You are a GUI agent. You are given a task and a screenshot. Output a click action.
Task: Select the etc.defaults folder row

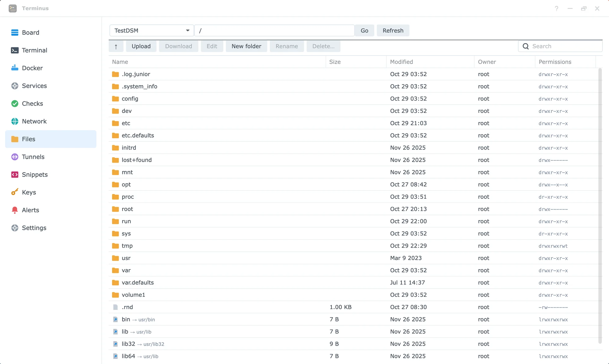(353, 135)
